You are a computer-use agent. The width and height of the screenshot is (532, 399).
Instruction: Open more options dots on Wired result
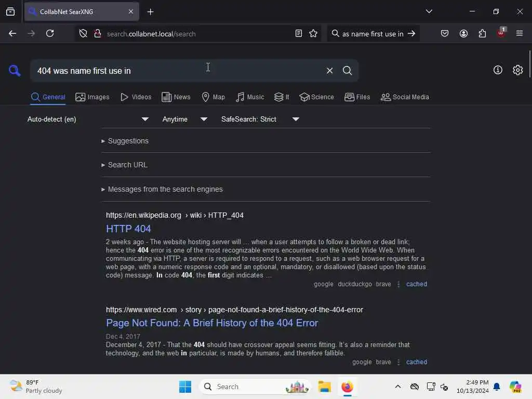(398, 362)
